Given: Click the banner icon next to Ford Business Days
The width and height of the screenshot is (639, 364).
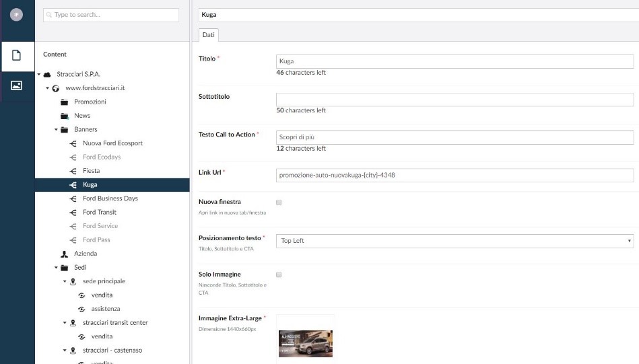Looking at the screenshot, I should pyautogui.click(x=73, y=198).
